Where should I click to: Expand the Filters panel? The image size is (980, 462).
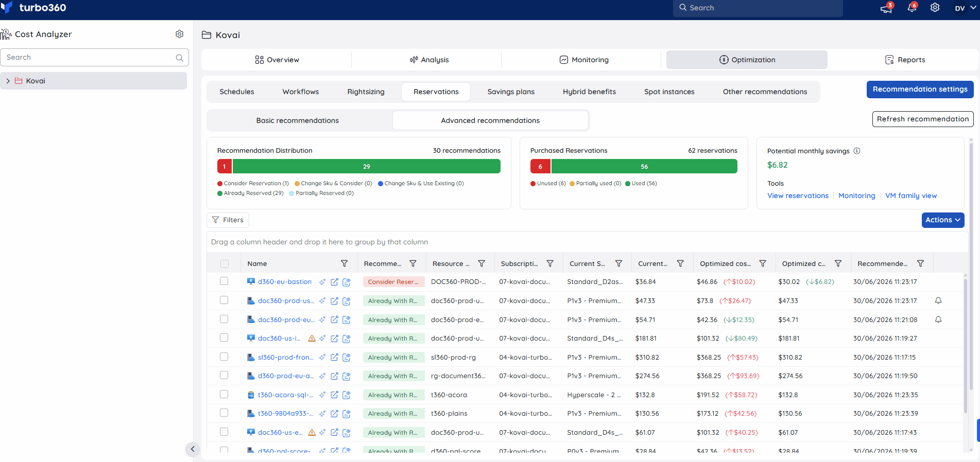coord(228,220)
